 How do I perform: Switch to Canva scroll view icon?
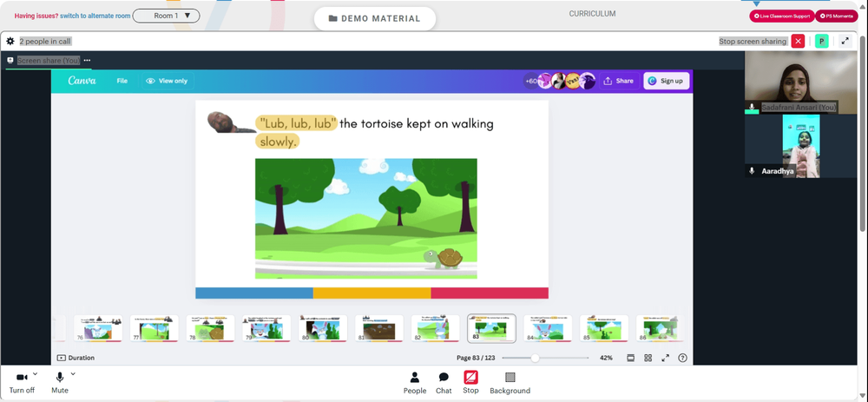(x=630, y=359)
